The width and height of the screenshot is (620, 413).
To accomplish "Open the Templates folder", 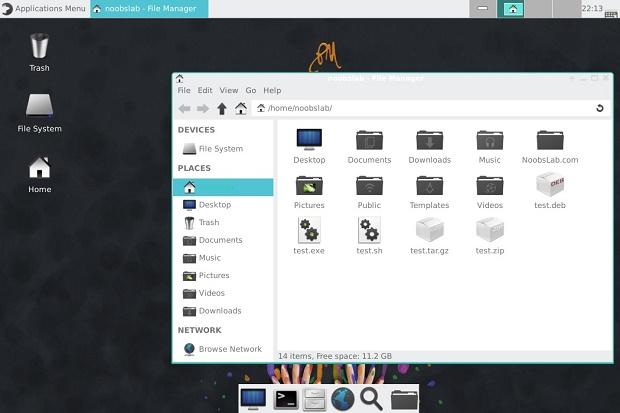I will click(x=429, y=191).
